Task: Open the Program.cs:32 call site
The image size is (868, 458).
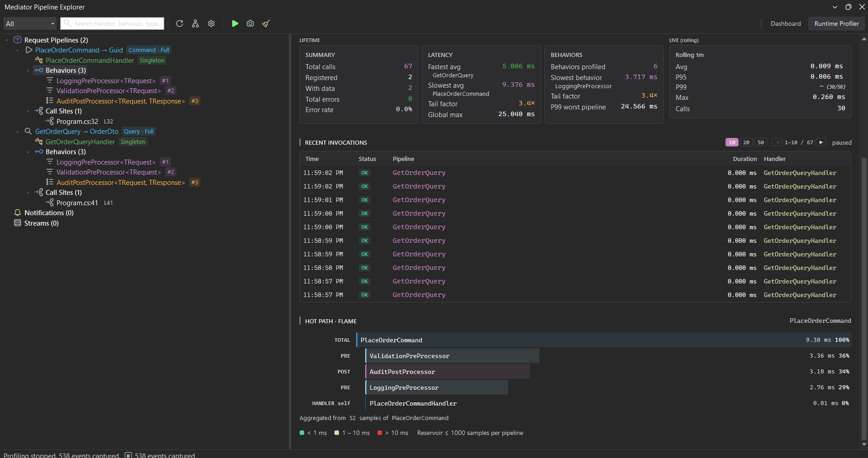Action: (x=77, y=122)
